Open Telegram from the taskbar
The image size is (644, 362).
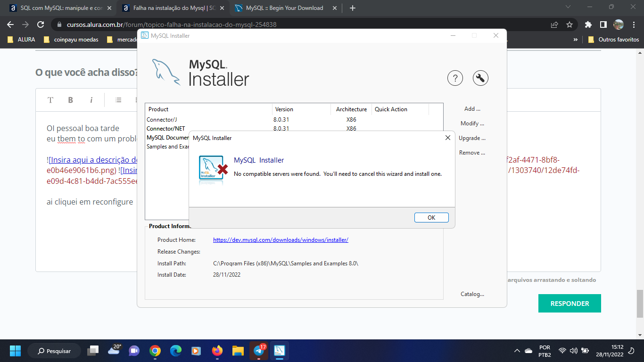point(259,351)
